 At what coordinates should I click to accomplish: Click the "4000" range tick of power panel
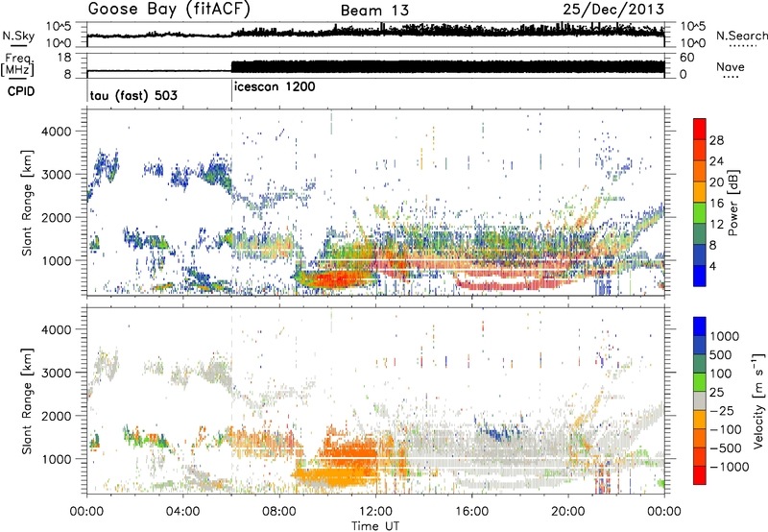(x=56, y=132)
